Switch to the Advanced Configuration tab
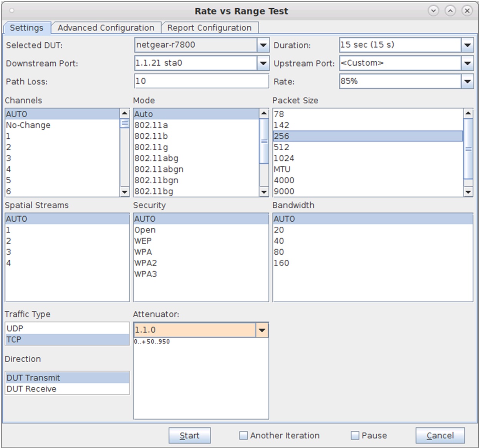Image resolution: width=480 pixels, height=448 pixels. coord(107,28)
